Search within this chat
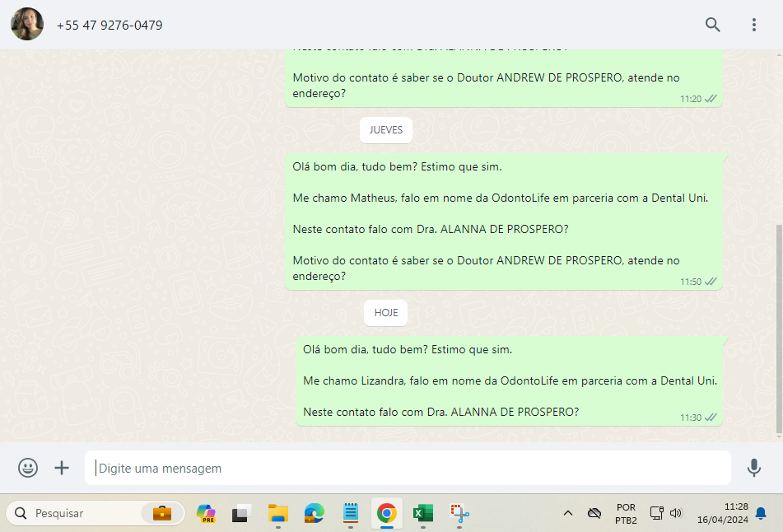 pyautogui.click(x=712, y=25)
